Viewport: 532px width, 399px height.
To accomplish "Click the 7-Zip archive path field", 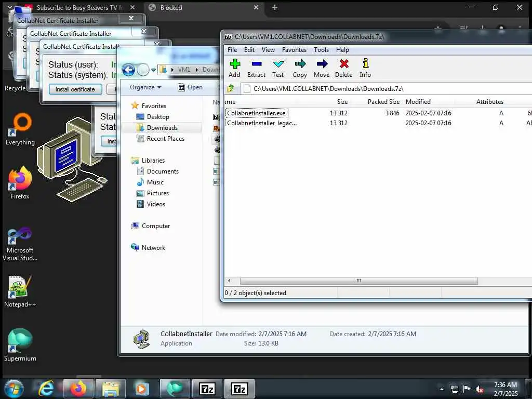I will [387, 88].
